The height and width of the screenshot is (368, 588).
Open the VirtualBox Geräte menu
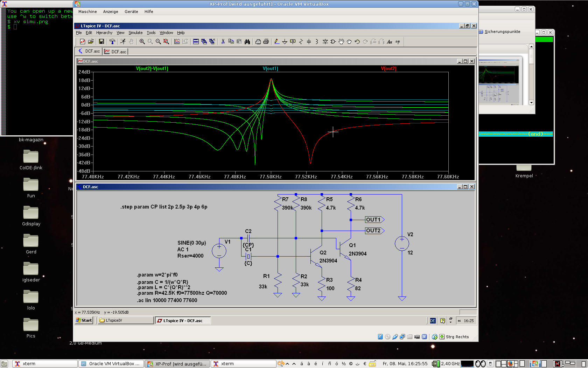pos(131,12)
